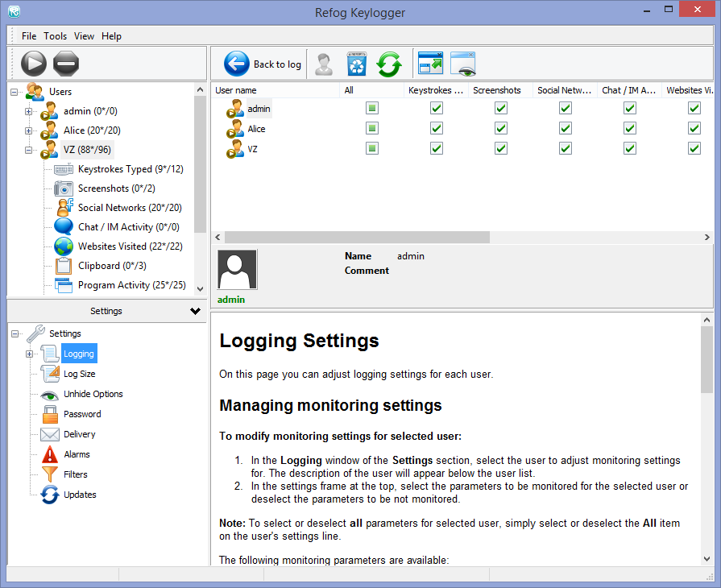Collapse the VZ user node
The height and width of the screenshot is (588, 721).
[x=28, y=150]
